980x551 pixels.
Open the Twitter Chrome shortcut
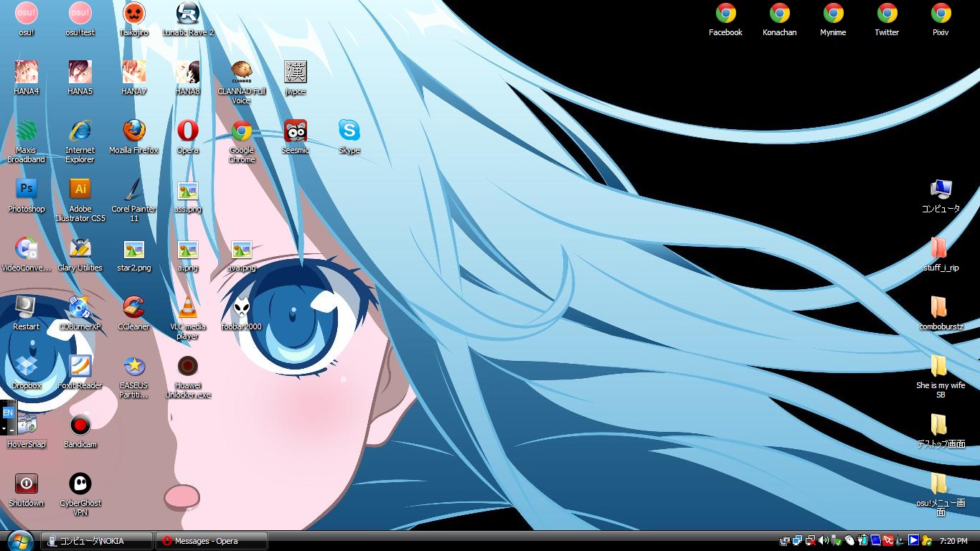887,19
